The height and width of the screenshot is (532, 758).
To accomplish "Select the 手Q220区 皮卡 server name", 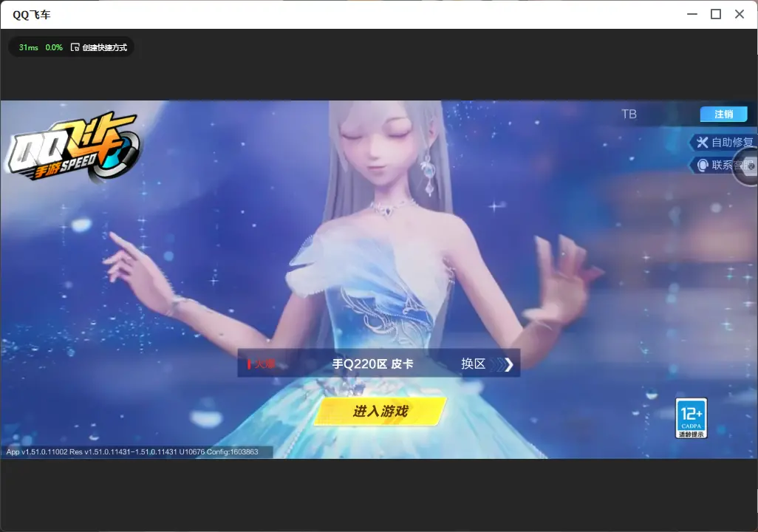I will point(372,364).
